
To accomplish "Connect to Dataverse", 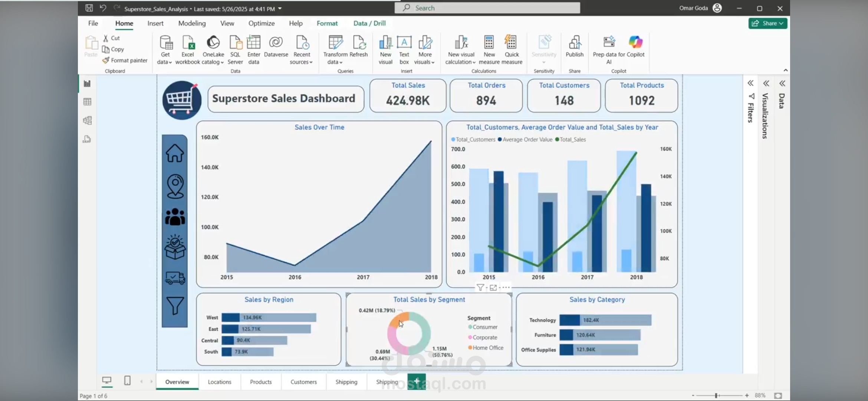I will click(x=276, y=47).
